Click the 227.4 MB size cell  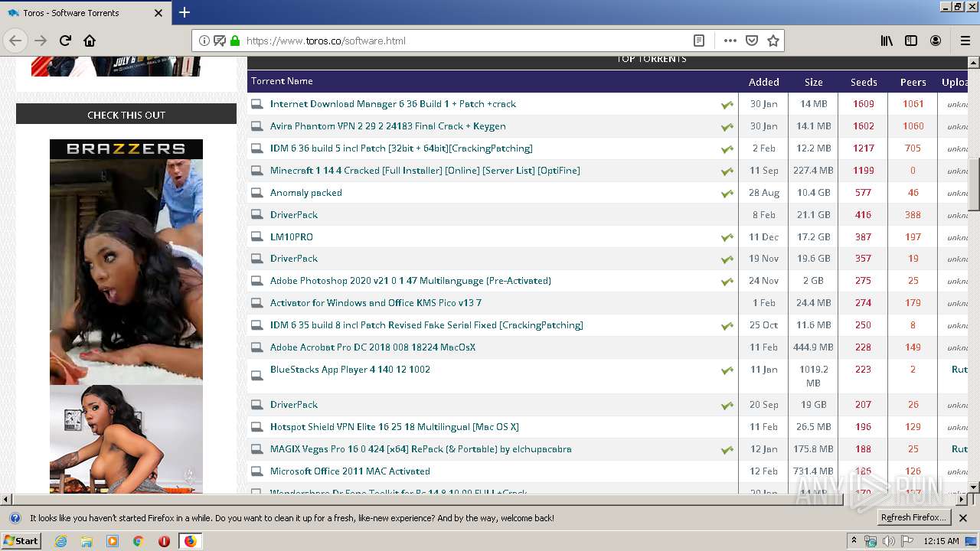point(813,171)
